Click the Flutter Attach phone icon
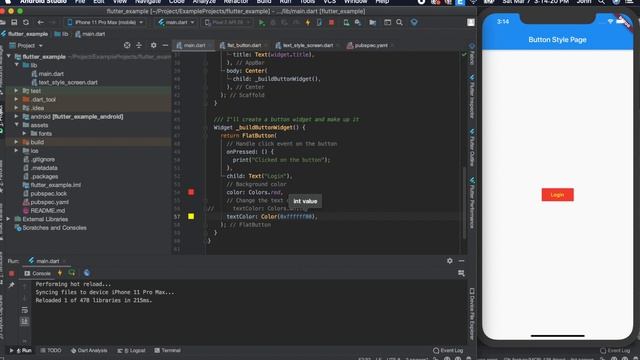Image resolution: width=640 pixels, height=360 pixels. tap(319, 22)
